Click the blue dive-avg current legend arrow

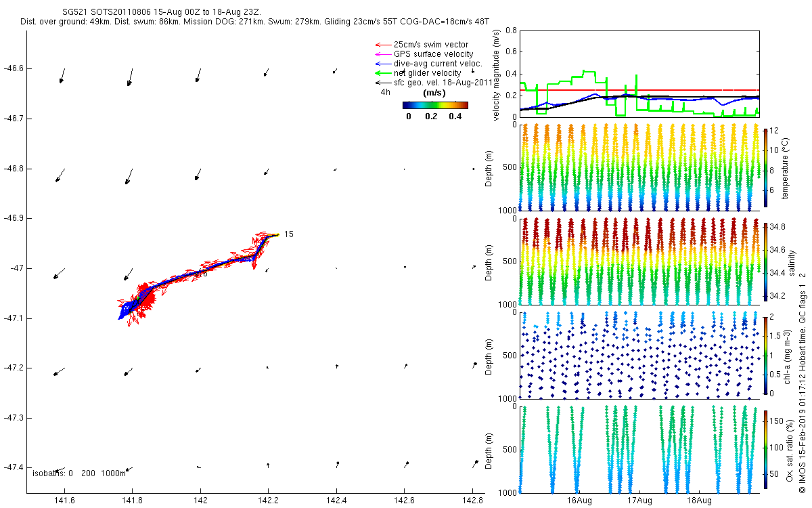click(x=383, y=64)
